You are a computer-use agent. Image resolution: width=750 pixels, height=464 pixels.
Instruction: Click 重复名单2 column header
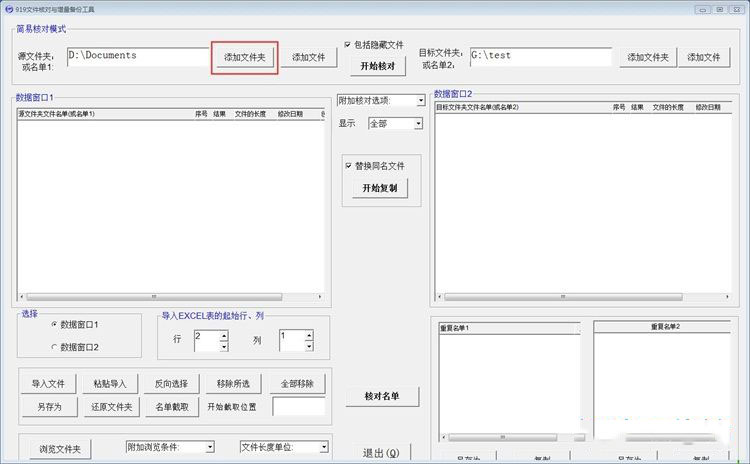[x=662, y=326]
